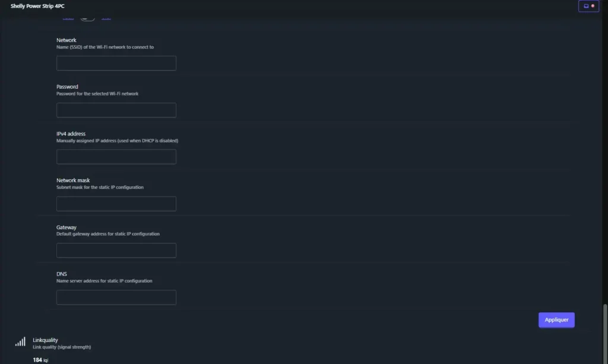The height and width of the screenshot is (364, 608).
Task: Select the IPv4 address text box
Action: [116, 157]
